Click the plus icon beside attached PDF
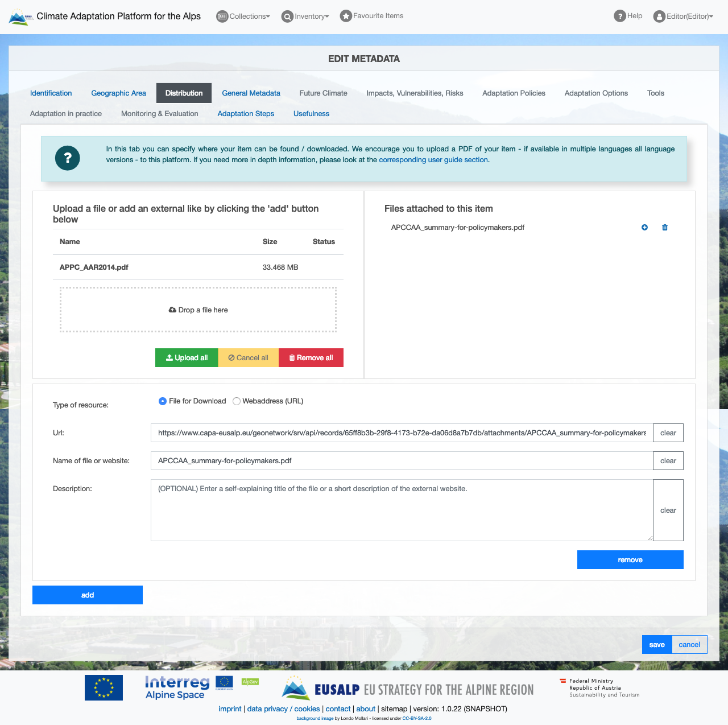 point(644,228)
